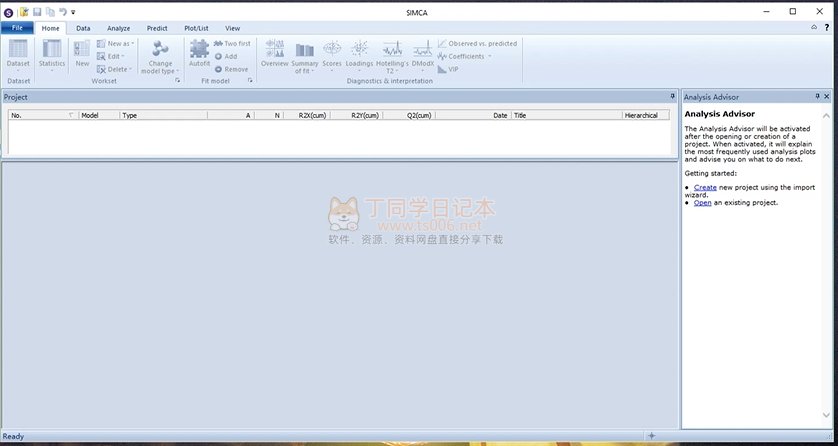Maximize the SIMCA window
Screen dimensions: 838x446
[x=793, y=12]
